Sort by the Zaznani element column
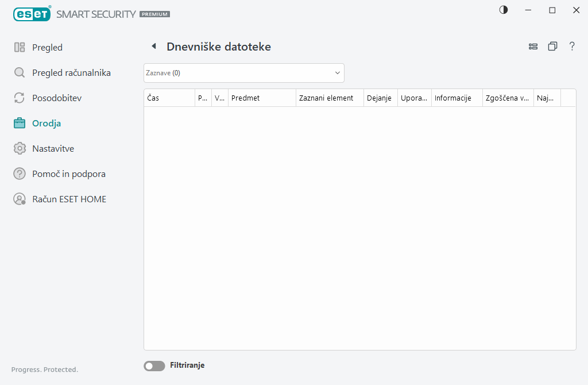Image resolution: width=588 pixels, height=385 pixels. (329, 98)
